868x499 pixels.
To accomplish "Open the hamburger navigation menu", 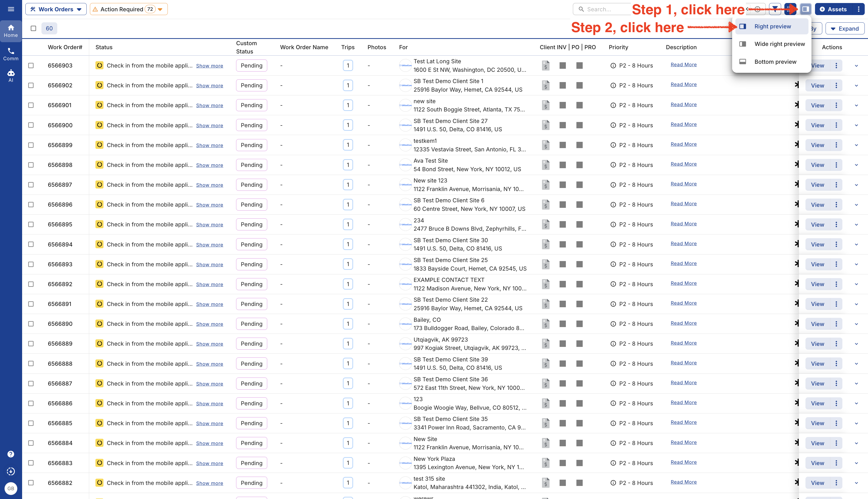I will (x=11, y=9).
